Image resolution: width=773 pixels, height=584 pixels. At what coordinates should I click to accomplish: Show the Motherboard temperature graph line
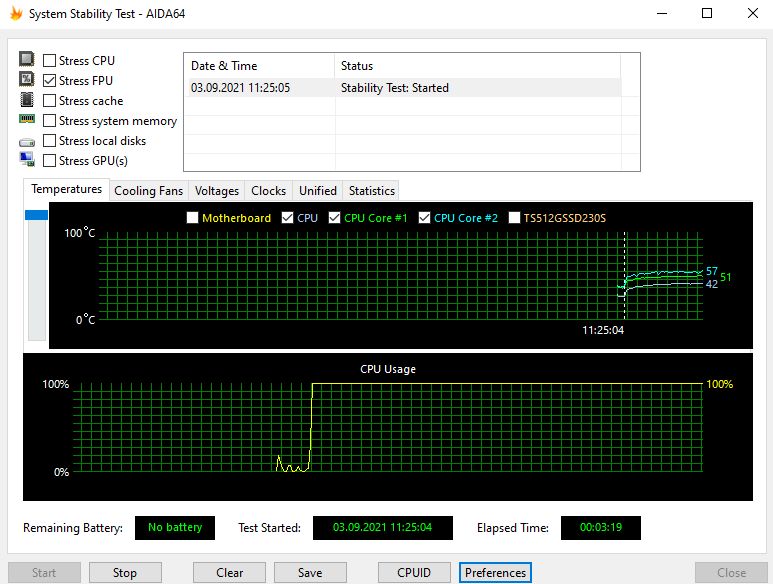pyautogui.click(x=193, y=218)
